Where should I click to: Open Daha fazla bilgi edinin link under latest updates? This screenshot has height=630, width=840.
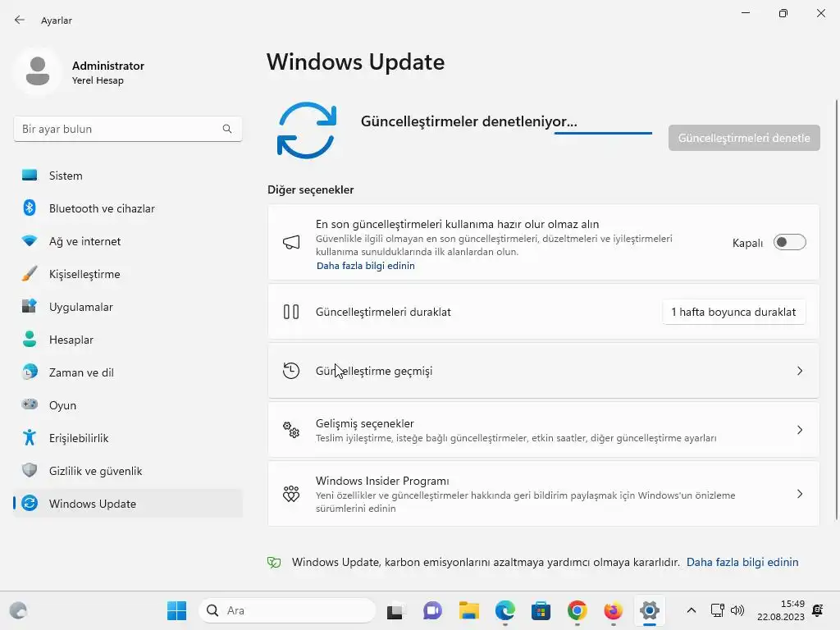365,266
